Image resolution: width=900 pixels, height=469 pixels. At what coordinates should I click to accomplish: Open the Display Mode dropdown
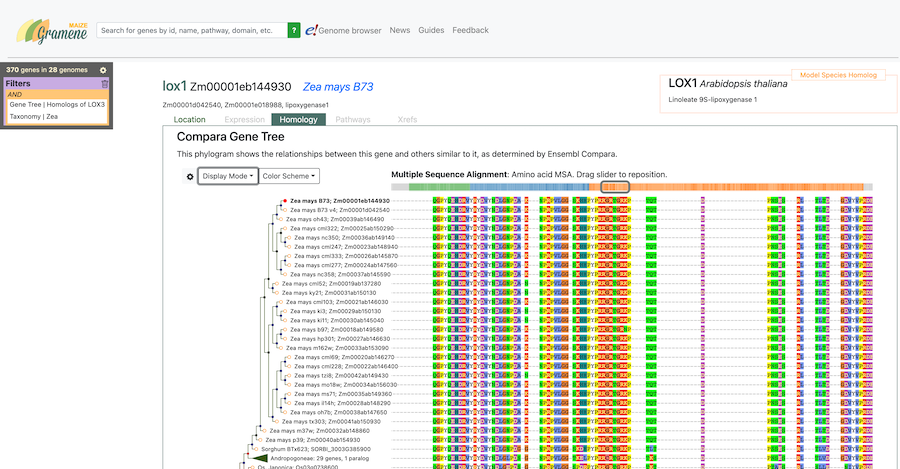[227, 176]
